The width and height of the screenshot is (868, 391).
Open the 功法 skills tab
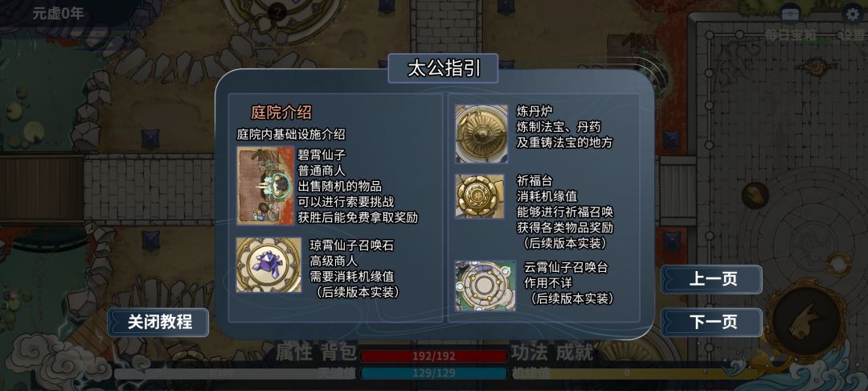(x=530, y=352)
